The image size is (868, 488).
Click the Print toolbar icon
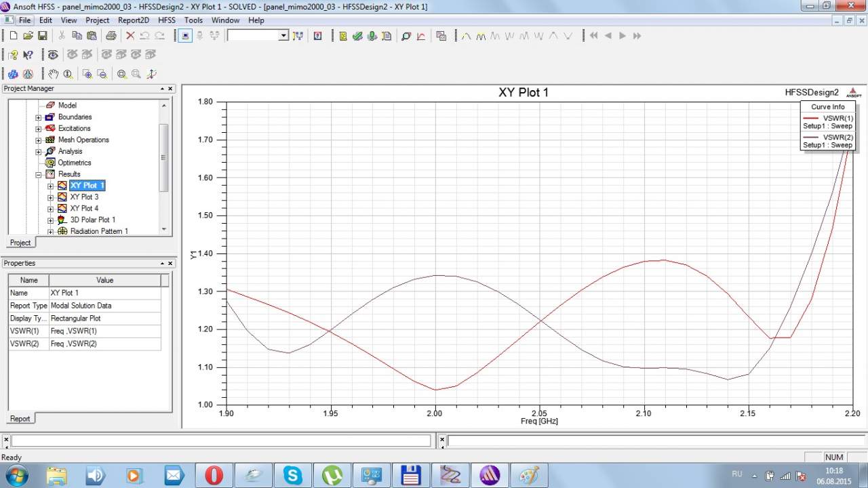[111, 36]
